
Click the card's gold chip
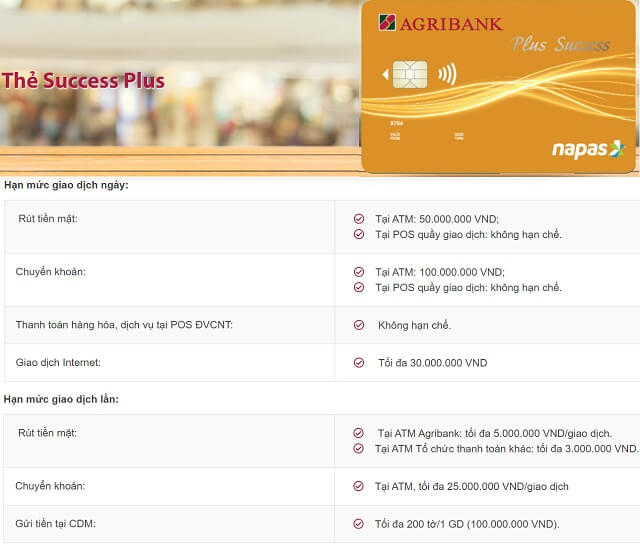tap(410, 75)
